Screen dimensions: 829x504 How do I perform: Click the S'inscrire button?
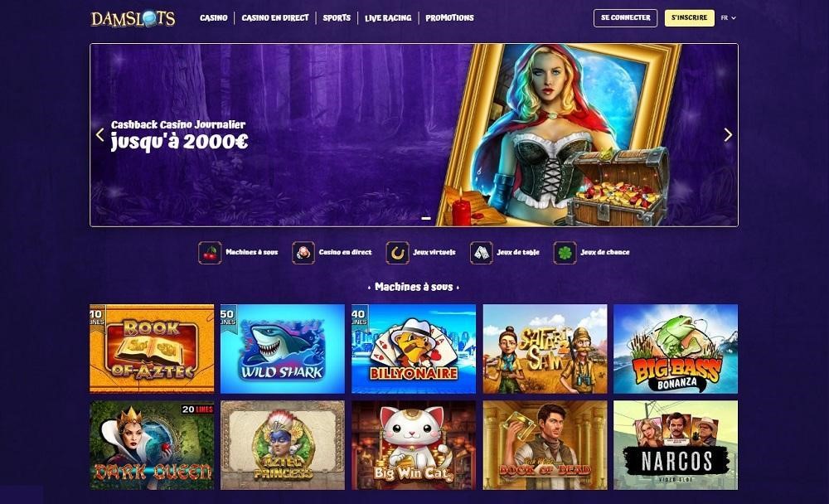coord(690,18)
